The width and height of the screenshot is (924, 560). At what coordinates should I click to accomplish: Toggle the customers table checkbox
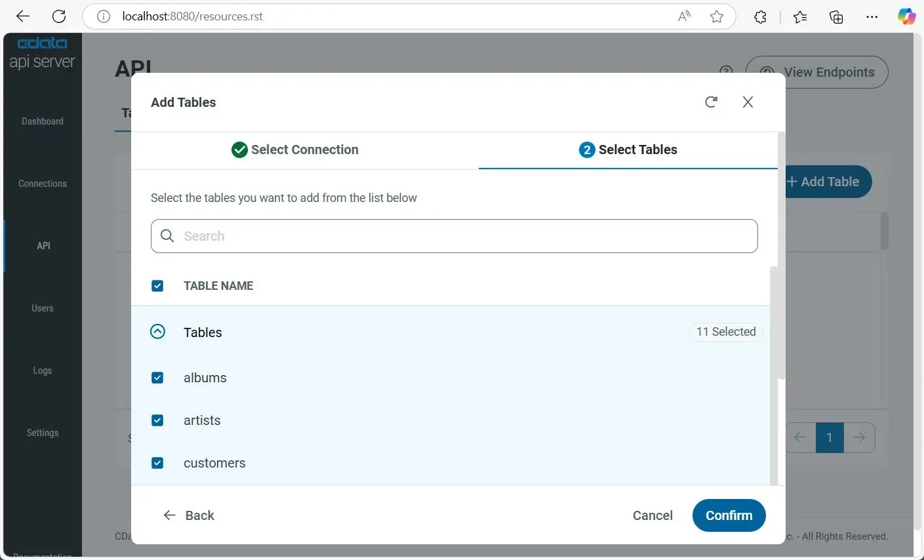(157, 463)
